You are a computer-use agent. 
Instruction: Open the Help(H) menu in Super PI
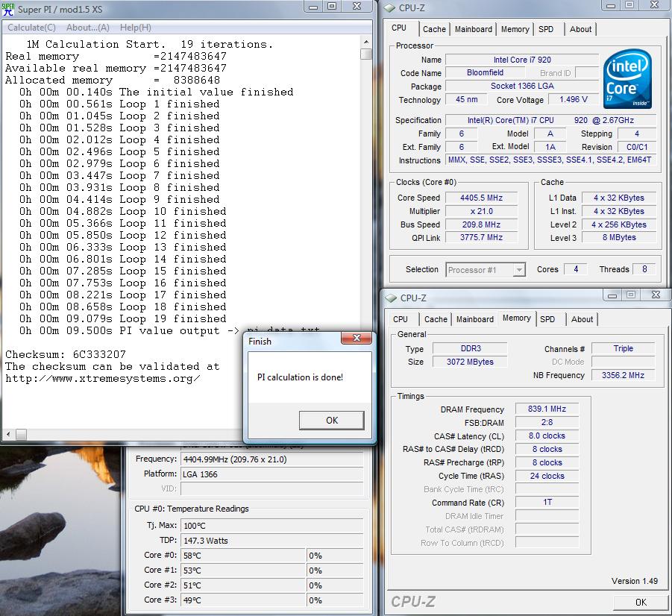[136, 28]
